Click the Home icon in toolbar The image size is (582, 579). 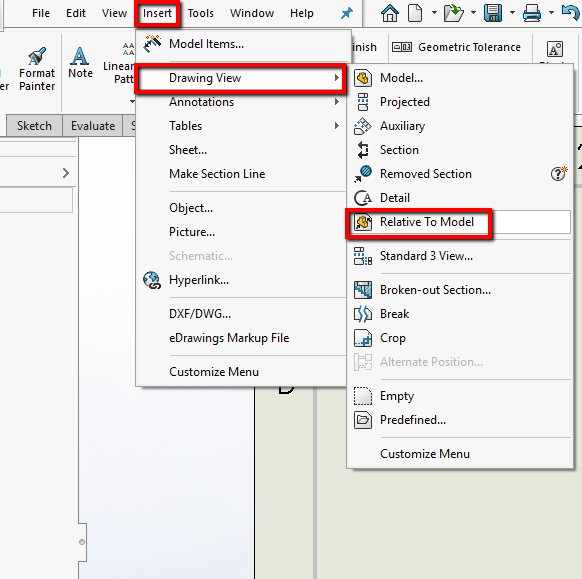click(x=390, y=13)
